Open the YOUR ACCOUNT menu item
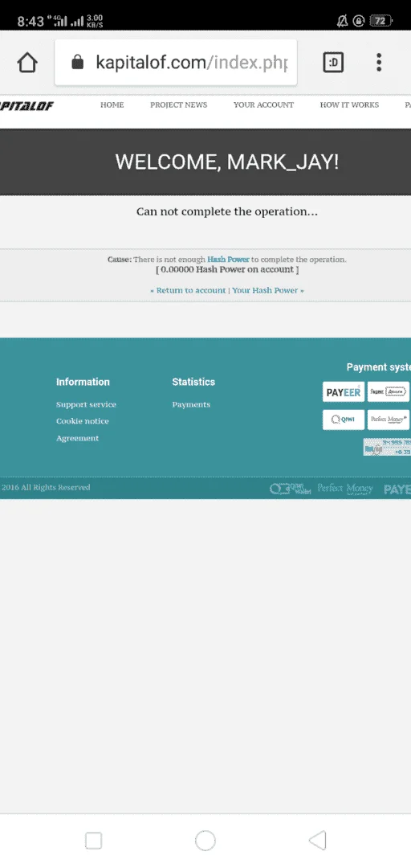This screenshot has width=411, height=868. click(x=263, y=104)
